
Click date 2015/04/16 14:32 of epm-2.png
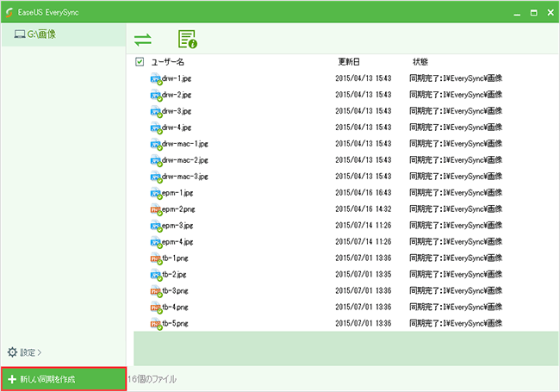pos(364,209)
